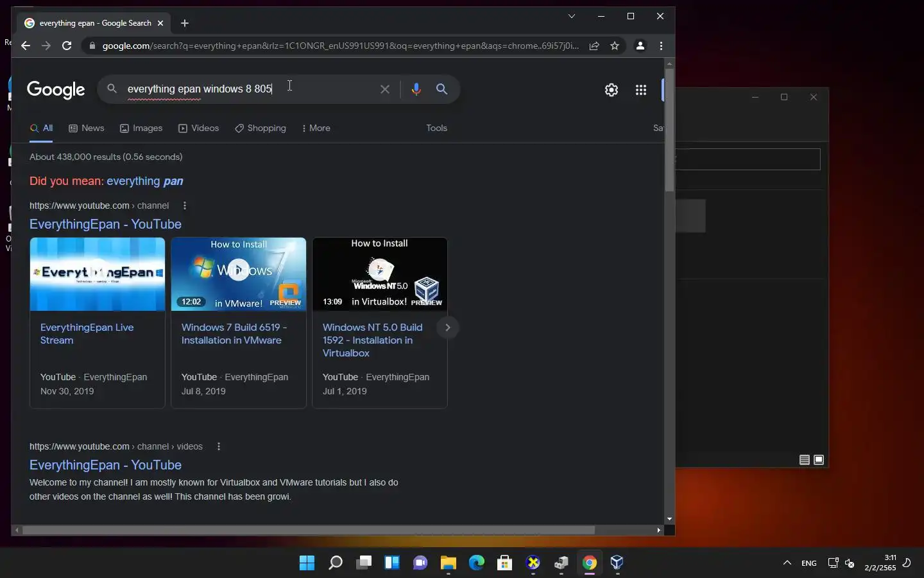Open Google quick settings gear

coord(612,90)
